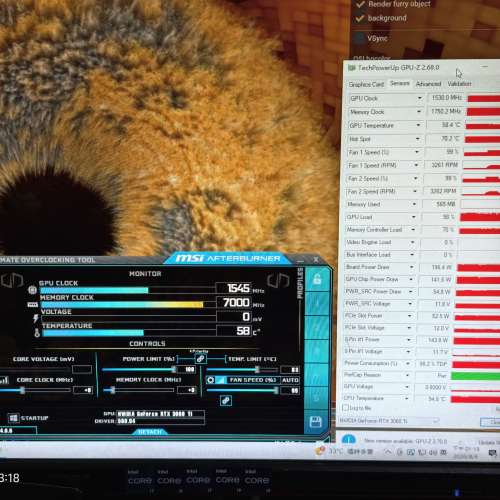Click the memory icon next to Memory Clock
The image size is (500, 500).
point(32,304)
